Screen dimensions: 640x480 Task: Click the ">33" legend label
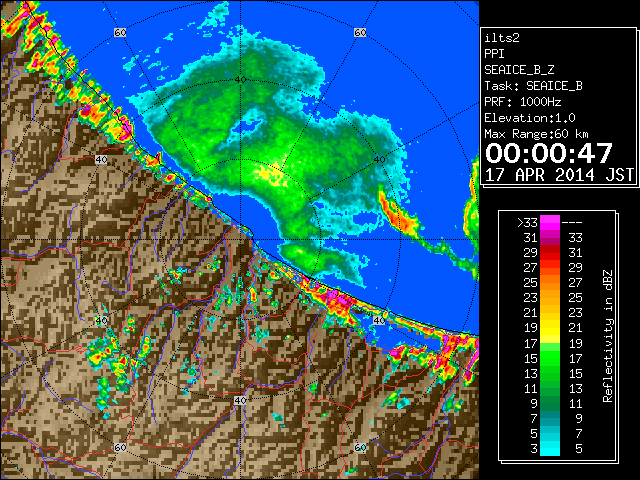(x=527, y=223)
